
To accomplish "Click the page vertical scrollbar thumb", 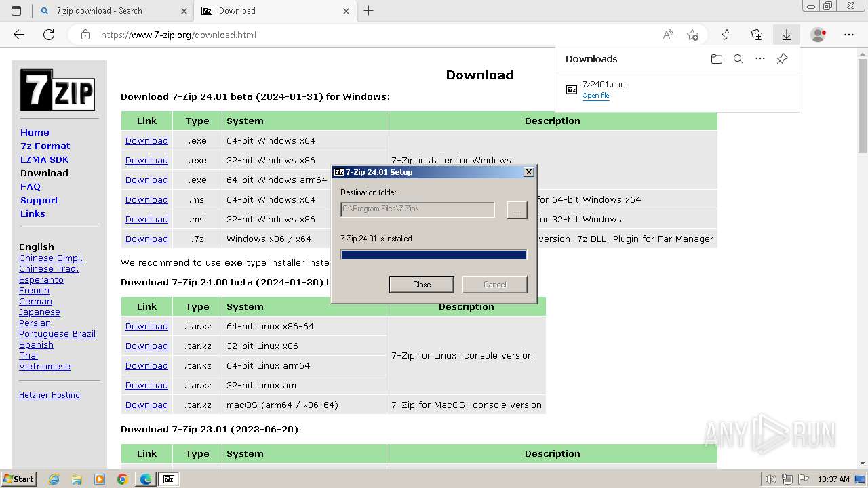I will pyautogui.click(x=863, y=105).
